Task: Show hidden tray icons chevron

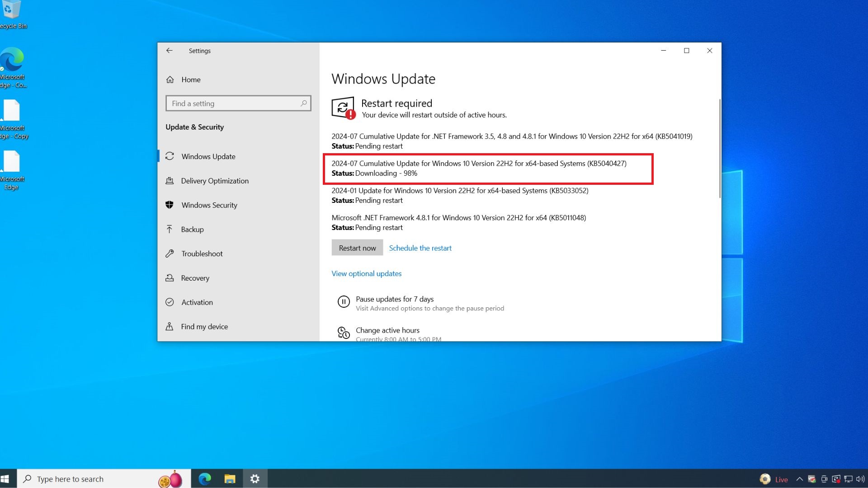Action: [799, 479]
